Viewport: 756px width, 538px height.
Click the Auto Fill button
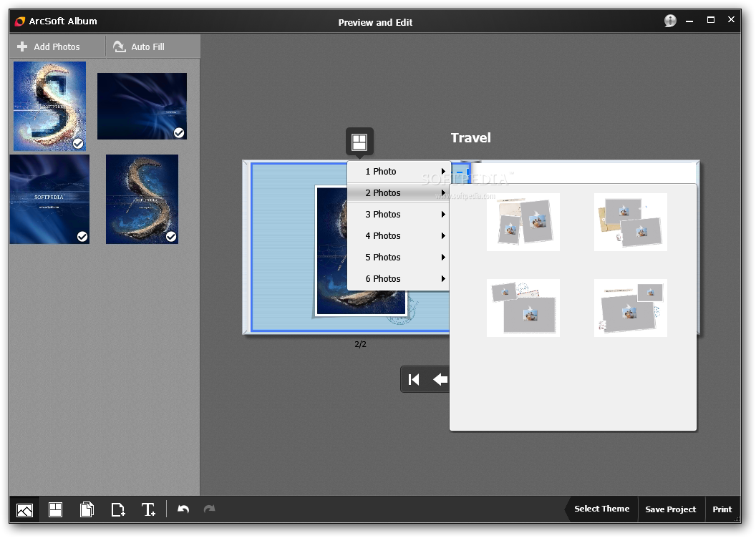152,47
